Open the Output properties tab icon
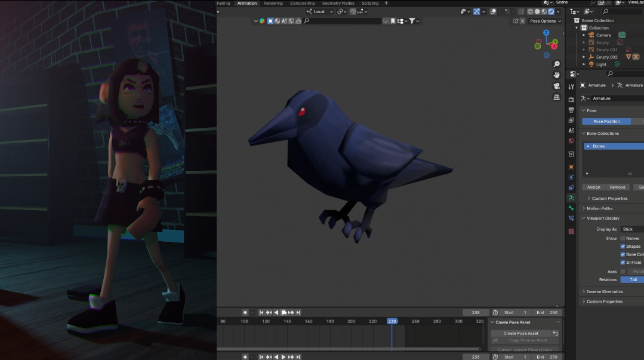This screenshot has height=360, width=644. click(x=571, y=110)
